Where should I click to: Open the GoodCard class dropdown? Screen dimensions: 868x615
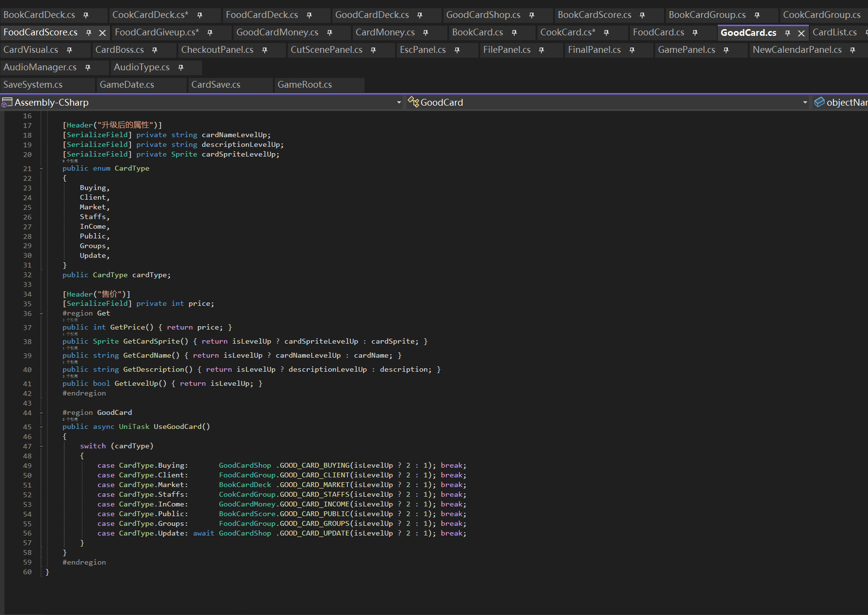[x=805, y=102]
